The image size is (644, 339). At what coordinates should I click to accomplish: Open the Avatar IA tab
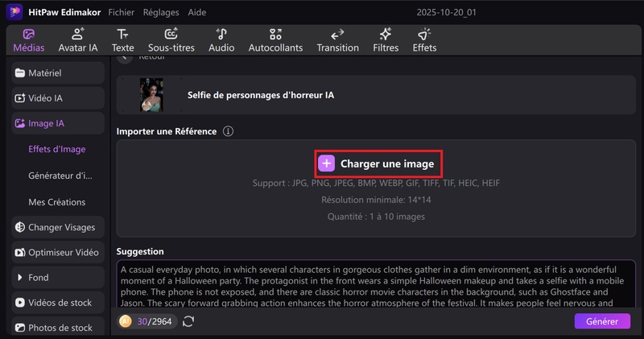pyautogui.click(x=78, y=40)
